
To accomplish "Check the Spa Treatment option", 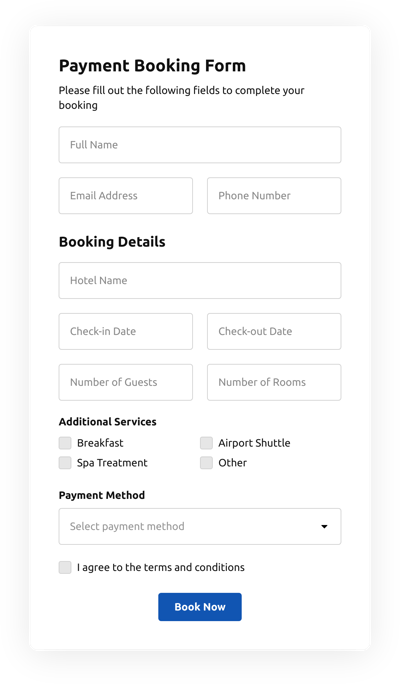I will (65, 463).
